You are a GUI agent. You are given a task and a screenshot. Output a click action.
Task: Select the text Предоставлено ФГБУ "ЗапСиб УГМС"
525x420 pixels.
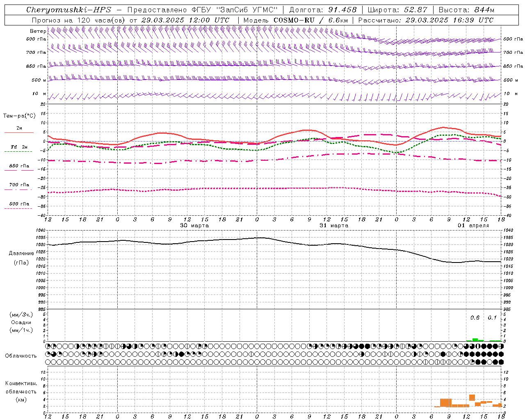pos(203,10)
